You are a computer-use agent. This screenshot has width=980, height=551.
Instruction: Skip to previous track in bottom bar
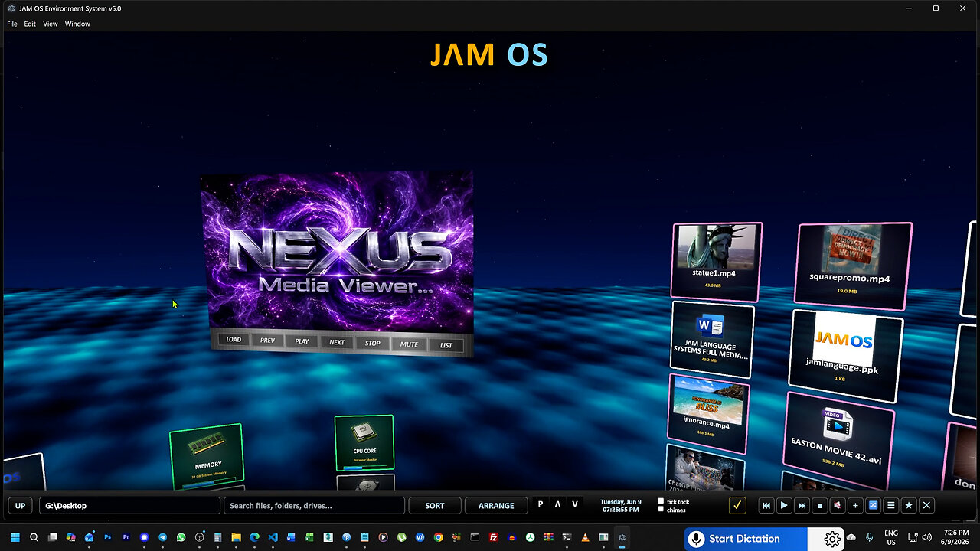tap(766, 506)
